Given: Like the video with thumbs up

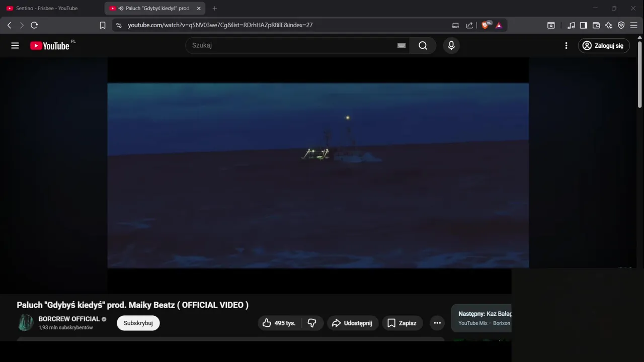Looking at the screenshot, I should (279, 323).
